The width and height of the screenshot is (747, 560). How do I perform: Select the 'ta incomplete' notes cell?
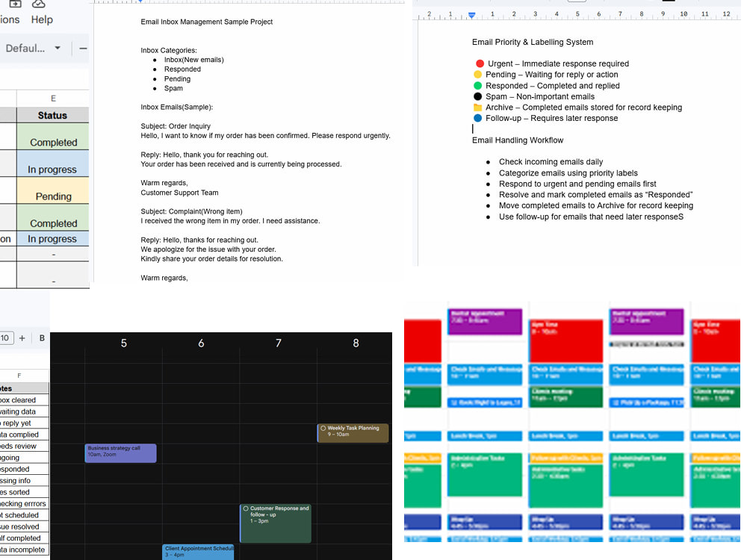(24, 550)
